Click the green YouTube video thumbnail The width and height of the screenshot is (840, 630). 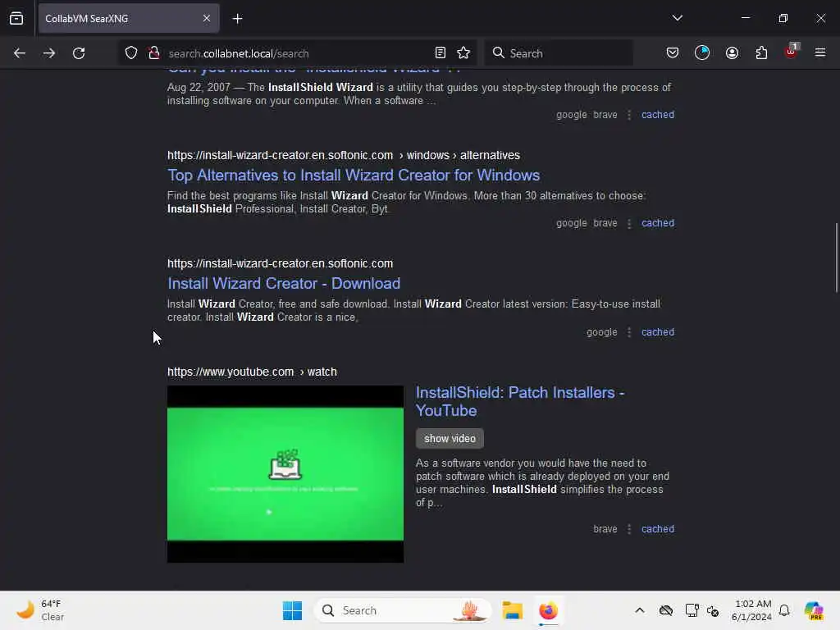[285, 474]
